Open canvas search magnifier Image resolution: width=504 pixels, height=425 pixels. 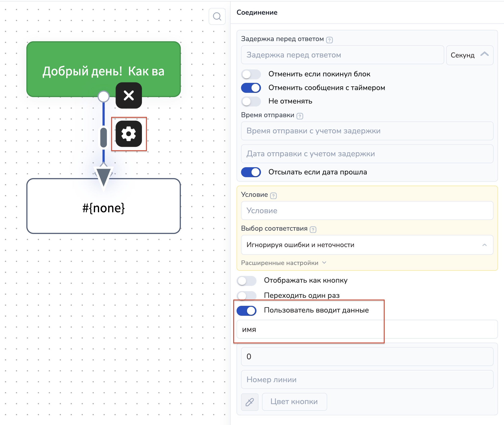pyautogui.click(x=217, y=16)
